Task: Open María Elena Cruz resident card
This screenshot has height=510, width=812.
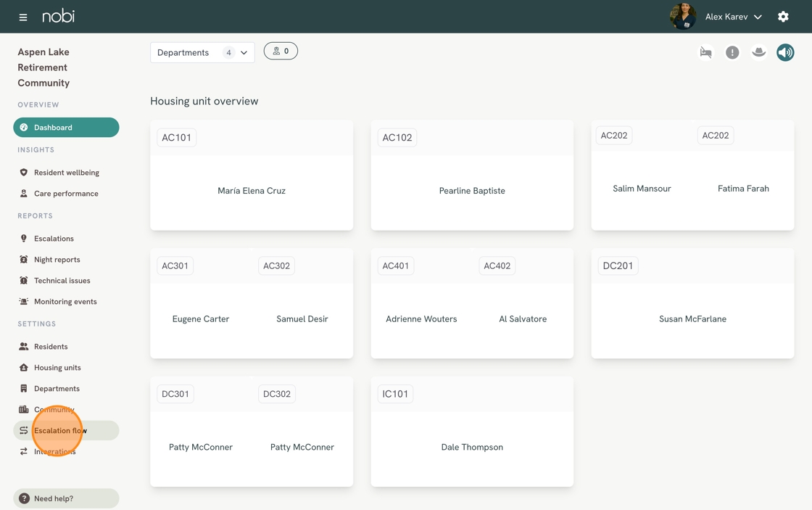Action: (x=252, y=175)
